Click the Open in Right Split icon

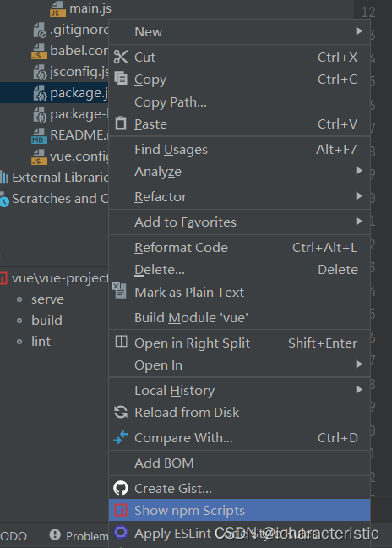[x=121, y=341]
